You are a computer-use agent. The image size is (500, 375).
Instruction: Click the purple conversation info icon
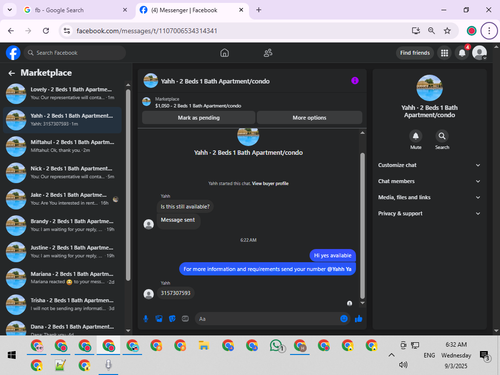(355, 81)
